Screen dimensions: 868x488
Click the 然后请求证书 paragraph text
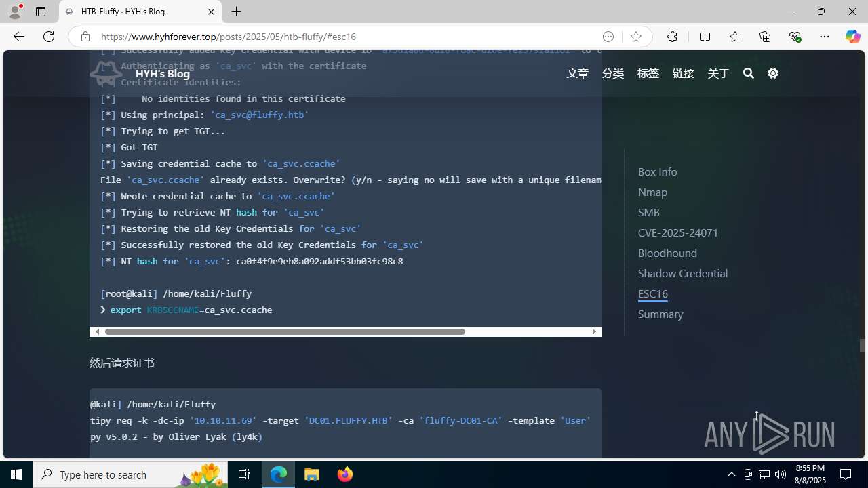click(x=122, y=363)
